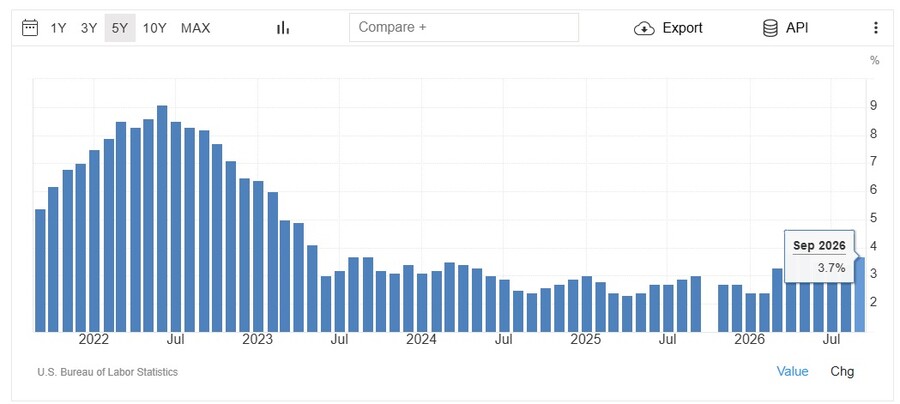Select the 5Y time range
Screen dimensions: 900x404
click(120, 28)
